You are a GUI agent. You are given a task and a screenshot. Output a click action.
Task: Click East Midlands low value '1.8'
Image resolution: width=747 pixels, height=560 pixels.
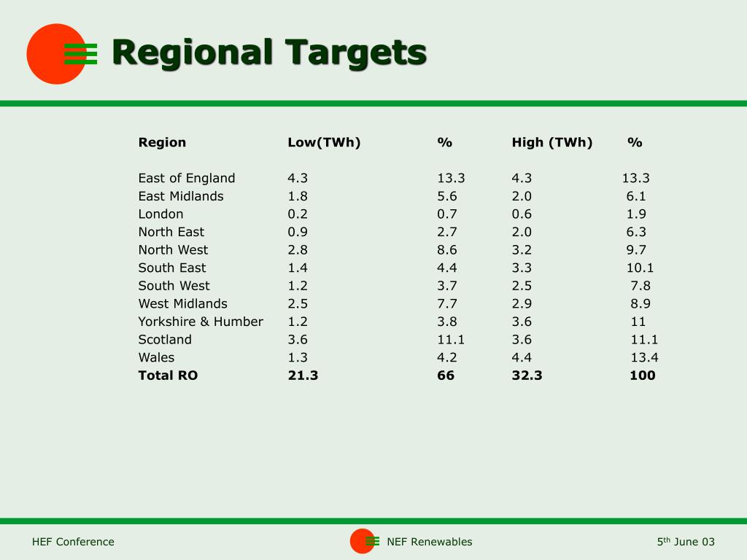click(x=298, y=196)
